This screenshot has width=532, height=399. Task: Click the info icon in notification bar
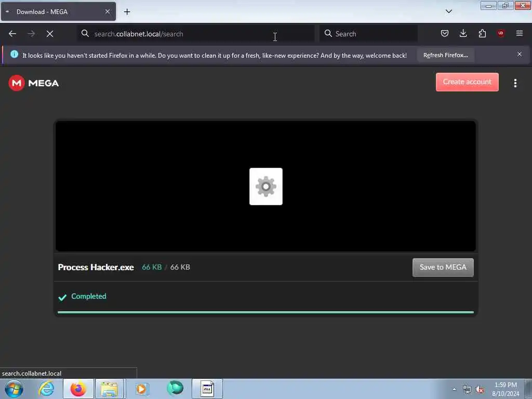coord(14,54)
